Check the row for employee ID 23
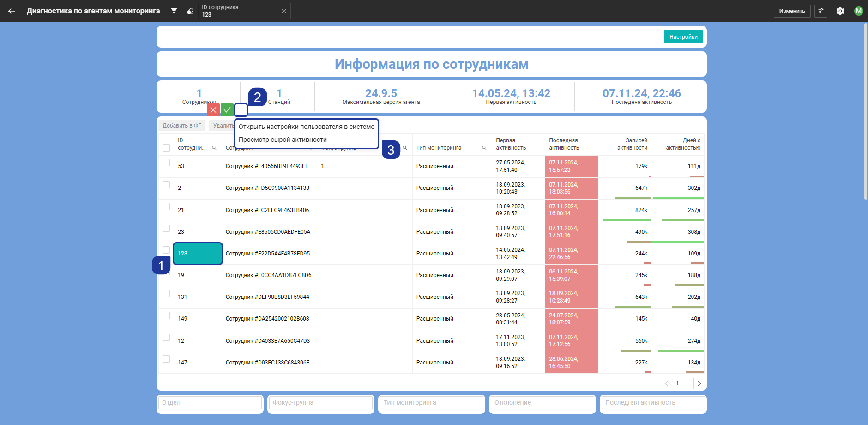 click(166, 228)
